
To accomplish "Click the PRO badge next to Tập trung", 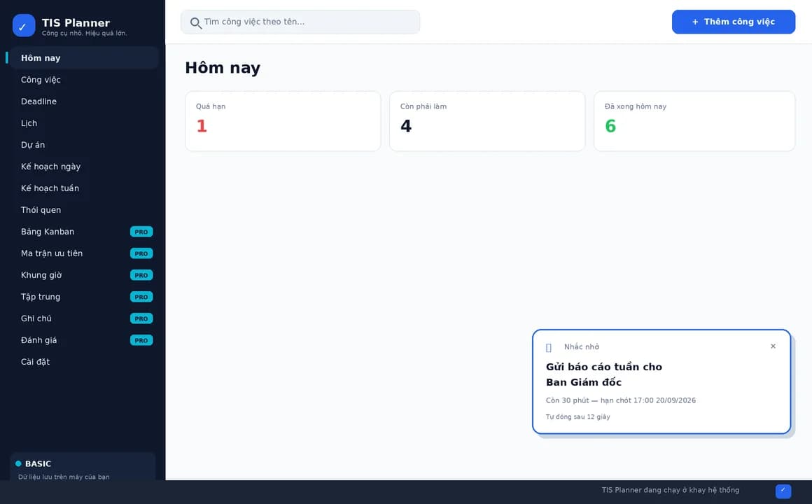I will [x=141, y=297].
